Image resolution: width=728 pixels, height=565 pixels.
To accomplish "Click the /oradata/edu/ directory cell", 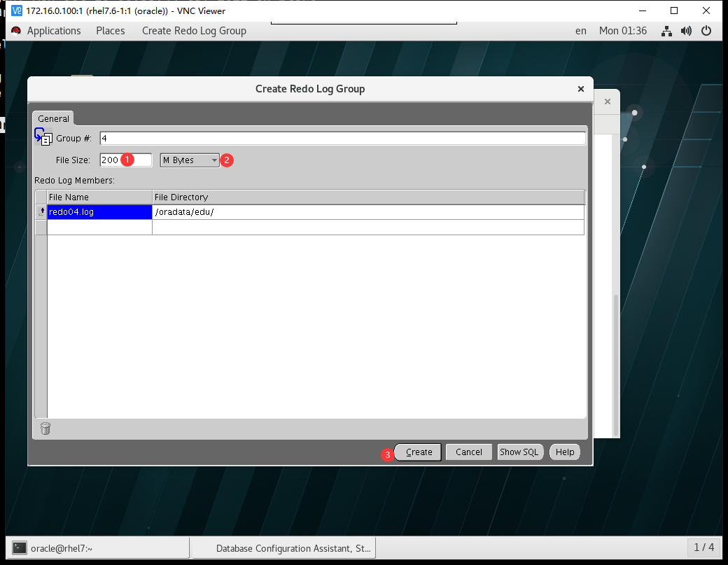I will pos(368,212).
